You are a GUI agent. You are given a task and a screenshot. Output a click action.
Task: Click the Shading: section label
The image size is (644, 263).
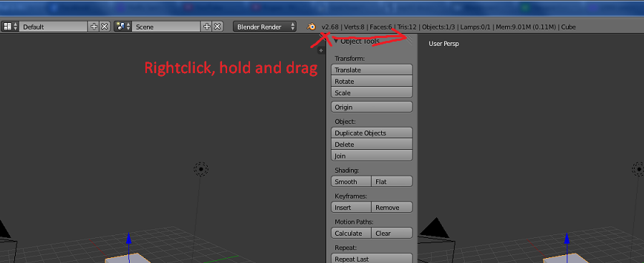point(347,170)
